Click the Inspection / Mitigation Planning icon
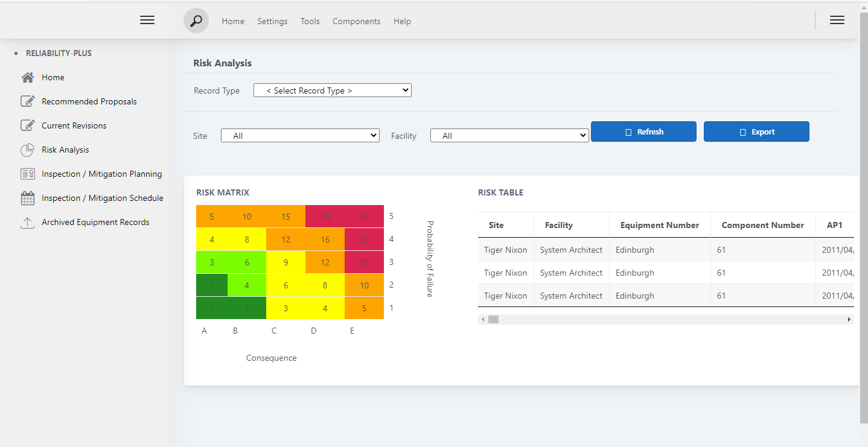 [x=27, y=174]
